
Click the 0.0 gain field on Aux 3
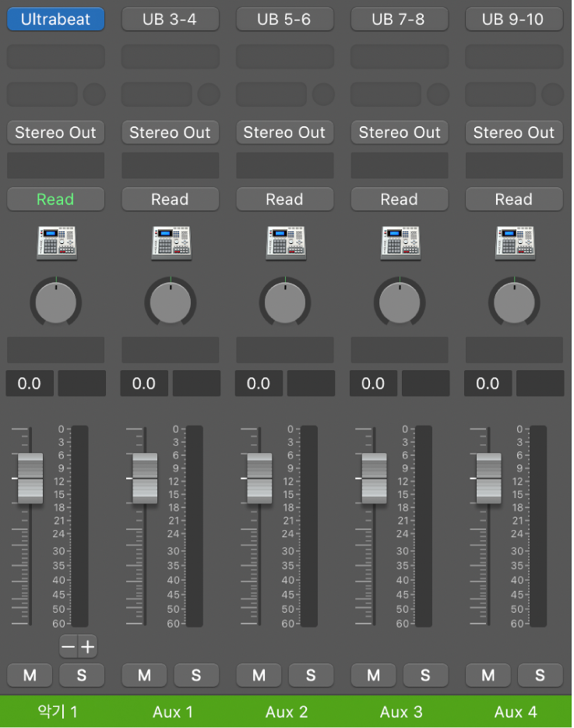374,383
